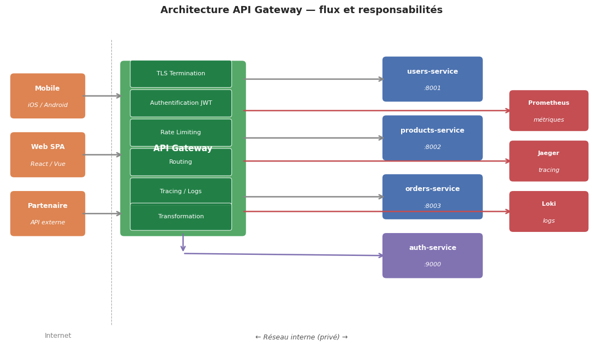Image resolution: width=603 pixels, height=364 pixels.
Task: Select the Tracing / Logs block
Action: tap(181, 191)
